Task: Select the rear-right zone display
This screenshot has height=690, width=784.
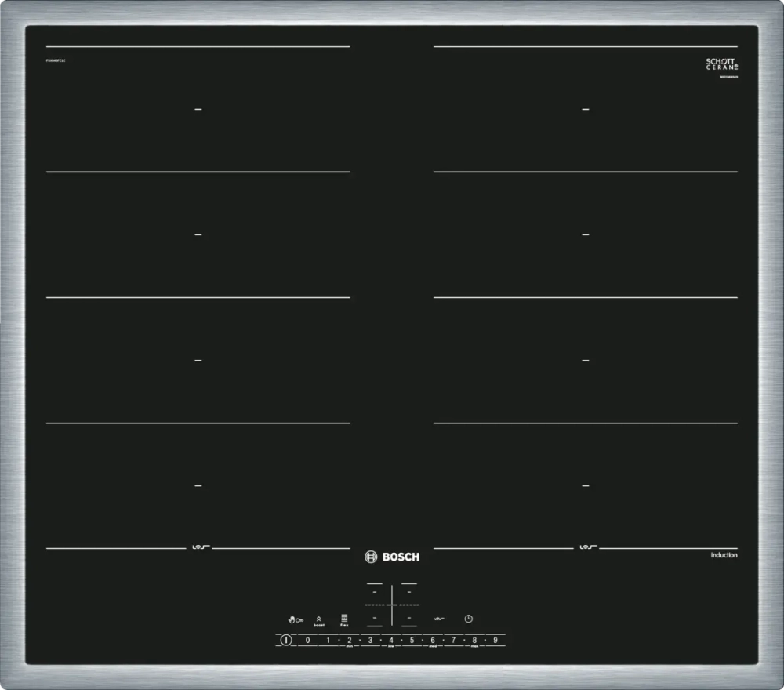Action: pyautogui.click(x=409, y=592)
